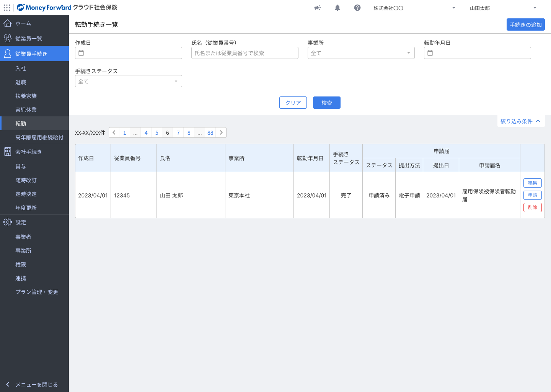Viewport: 551px width, 392px height.
Task: Collapse the 絞り込み条件 filter panel
Action: (521, 121)
